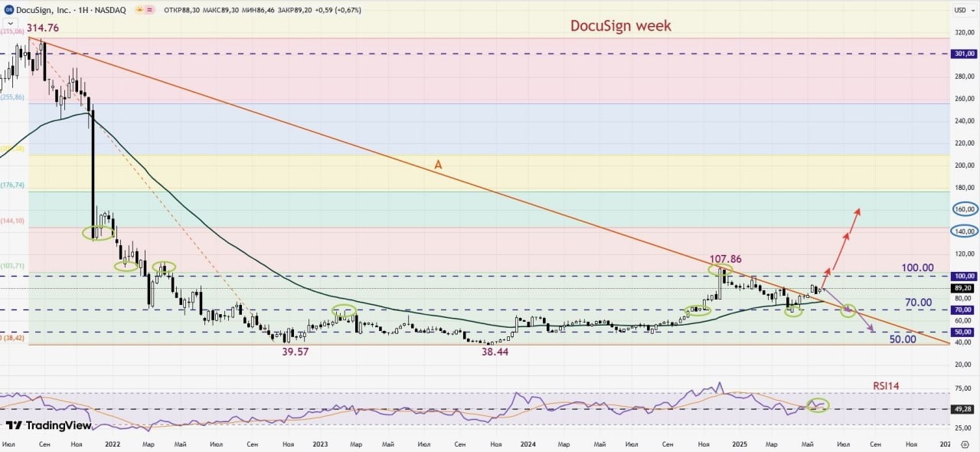
Task: Open the USD currency dropdown
Action: click(x=960, y=10)
